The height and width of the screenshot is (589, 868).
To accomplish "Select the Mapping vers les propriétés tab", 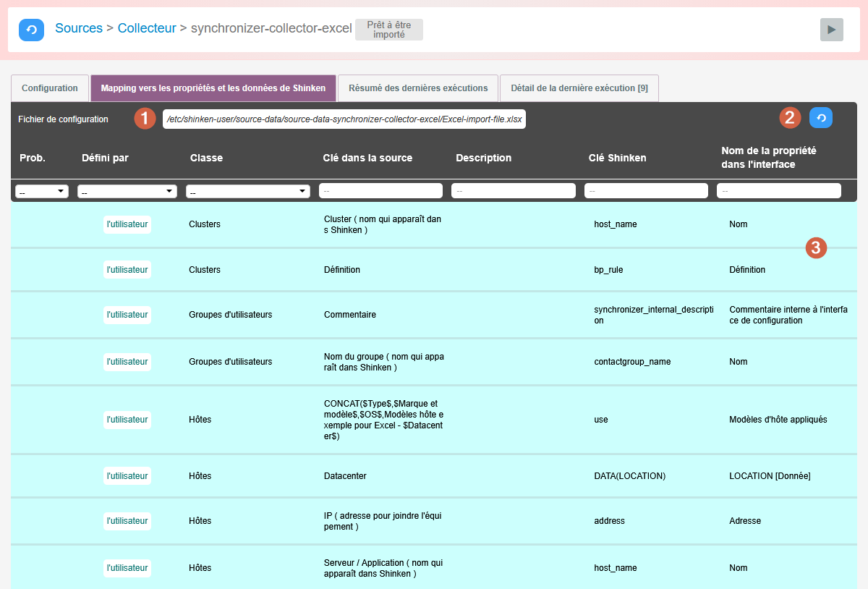I will (213, 88).
